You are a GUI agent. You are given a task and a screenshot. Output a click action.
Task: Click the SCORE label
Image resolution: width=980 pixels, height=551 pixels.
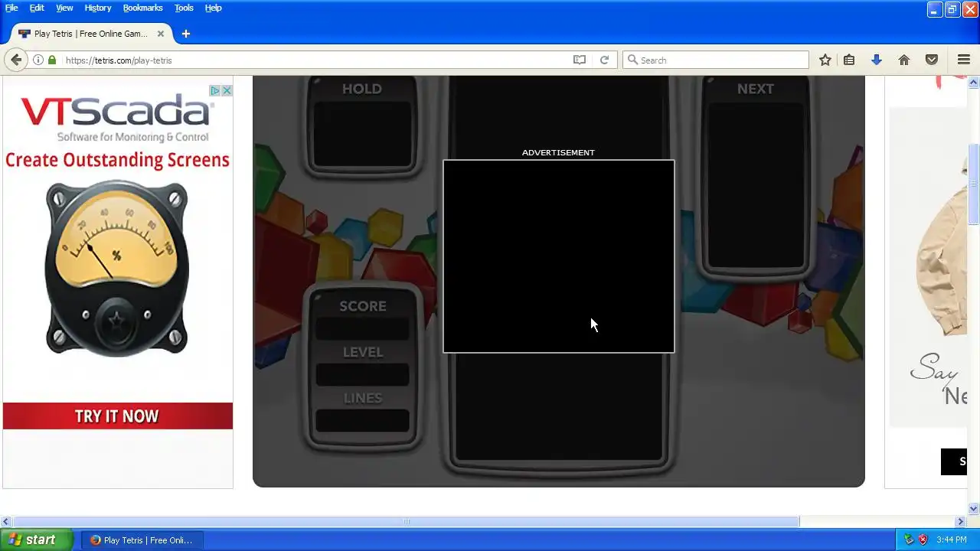click(x=363, y=306)
